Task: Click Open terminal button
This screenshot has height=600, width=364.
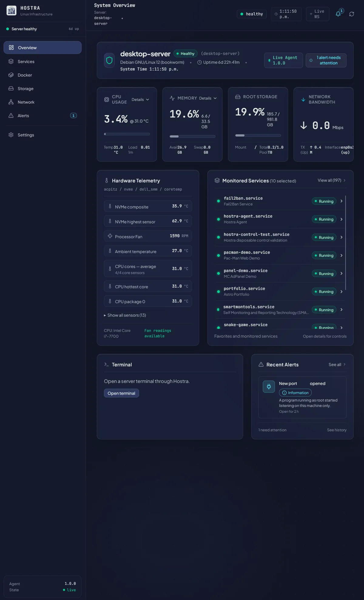Action: pos(121,393)
